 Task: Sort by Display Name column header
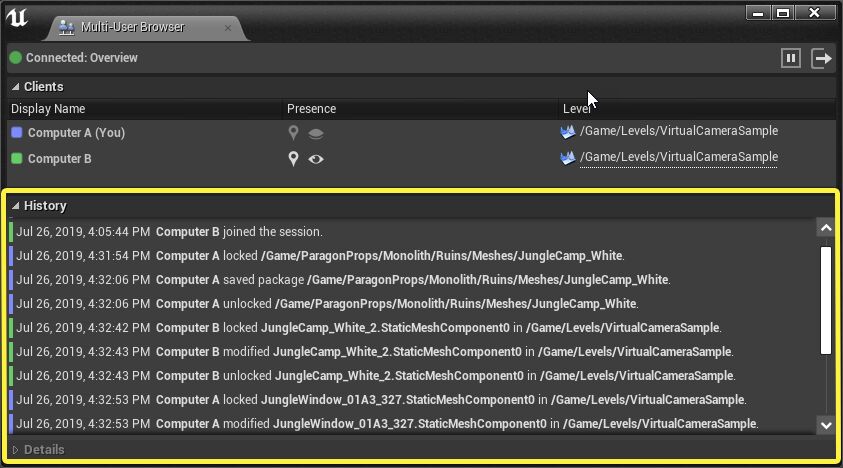[145, 109]
